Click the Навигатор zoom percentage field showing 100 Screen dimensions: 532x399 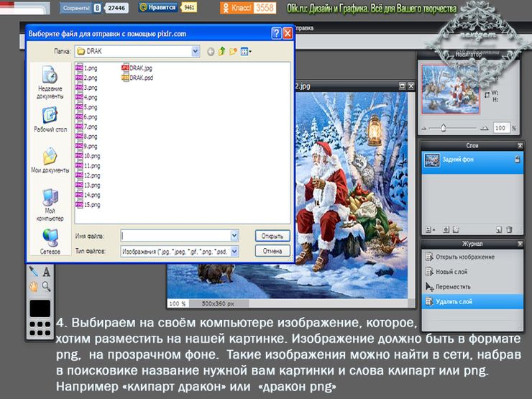501,128
